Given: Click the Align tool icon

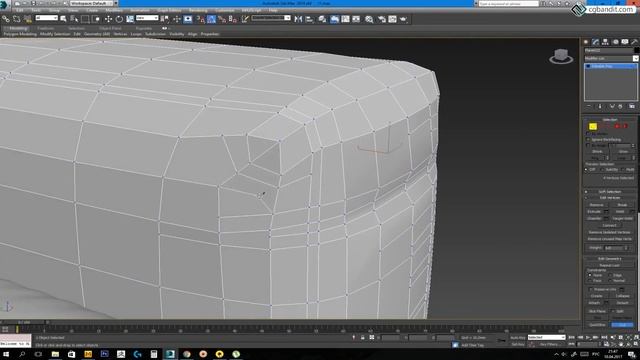Looking at the screenshot, I should pyautogui.click(x=309, y=19).
